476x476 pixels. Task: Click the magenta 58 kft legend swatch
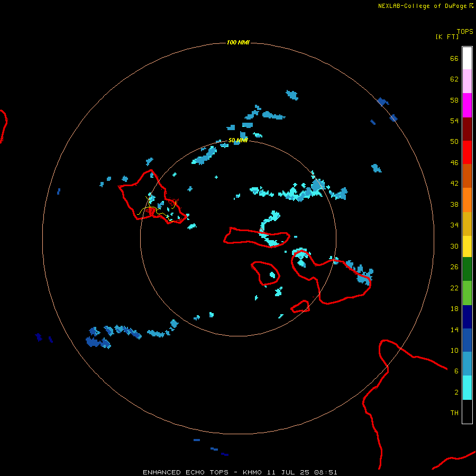click(x=467, y=105)
